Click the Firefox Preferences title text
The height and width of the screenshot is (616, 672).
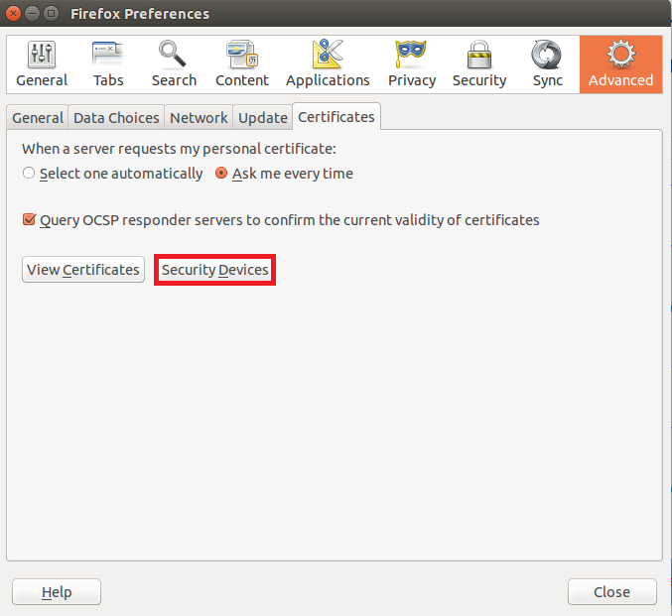coord(140,14)
